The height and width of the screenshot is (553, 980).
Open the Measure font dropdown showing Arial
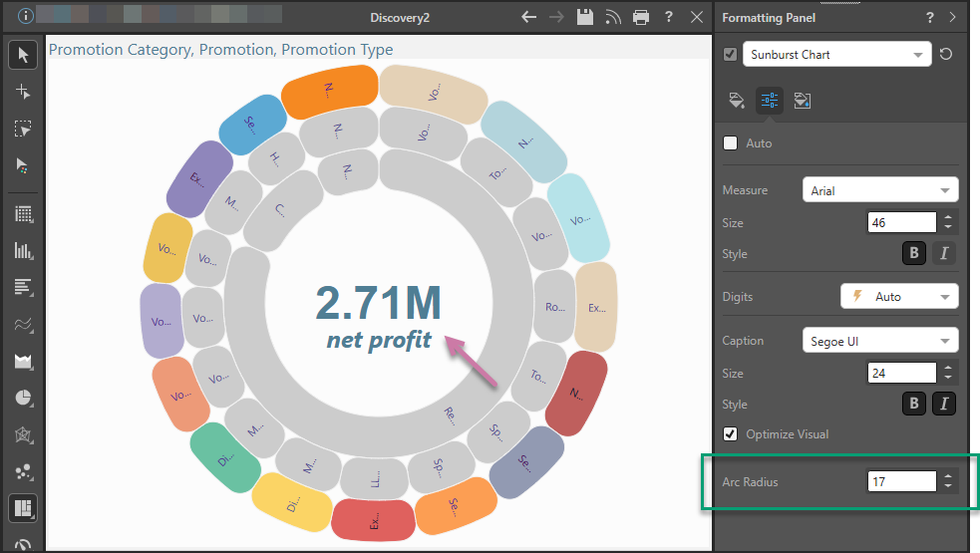879,190
